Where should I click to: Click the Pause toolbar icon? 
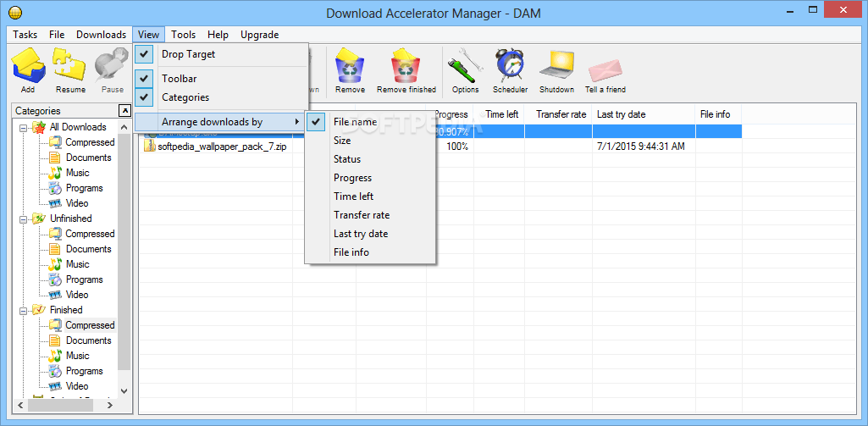pos(112,66)
